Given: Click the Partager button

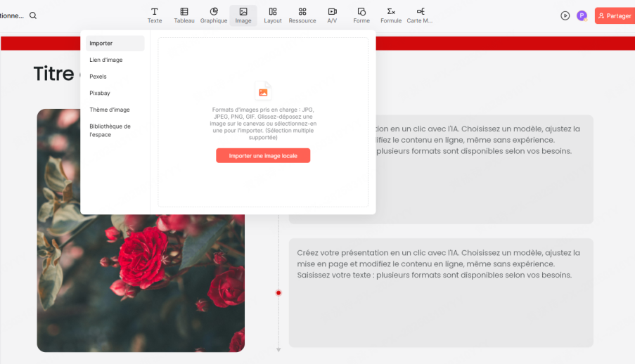Looking at the screenshot, I should (614, 15).
